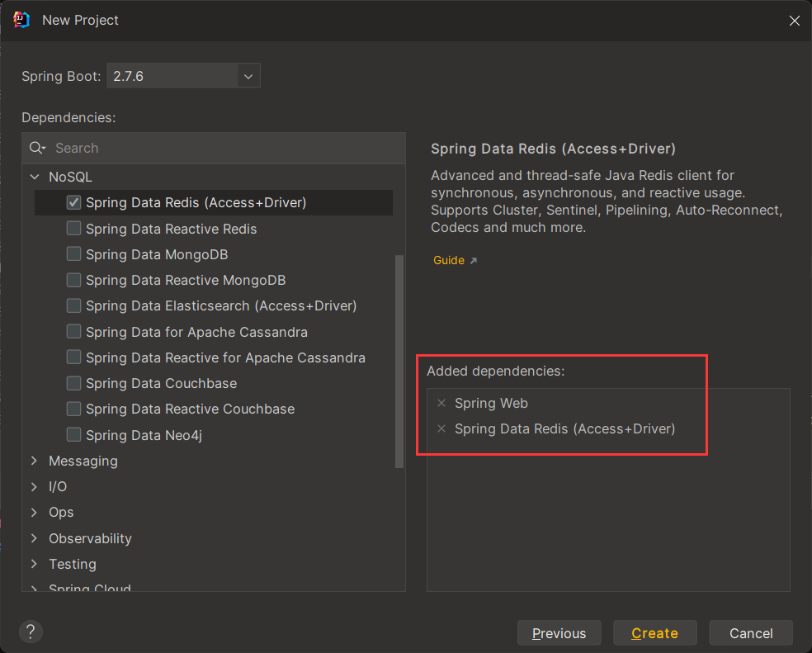
Task: Click the dependency list vertical scrollbar
Action: (x=399, y=362)
